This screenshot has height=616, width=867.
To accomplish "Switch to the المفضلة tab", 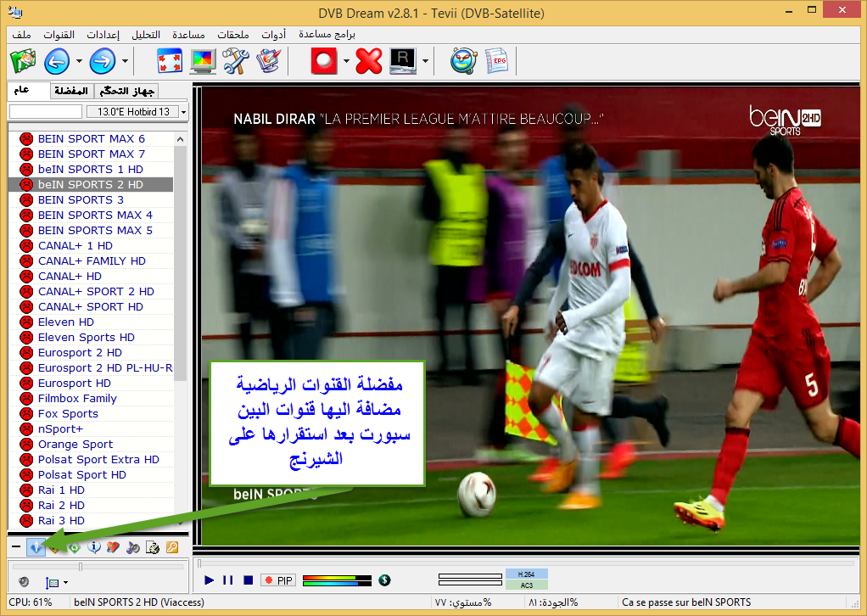I will coord(71,91).
